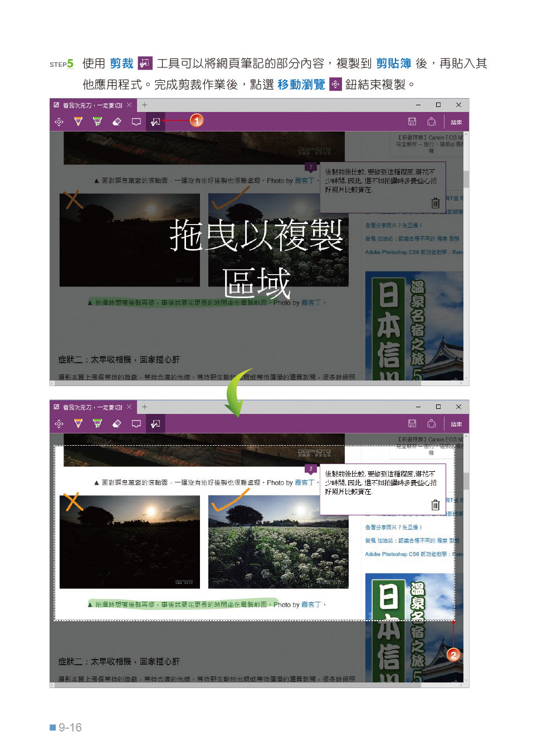
Task: Select the 看我次元刀 tab in lower window
Action: tap(92, 407)
